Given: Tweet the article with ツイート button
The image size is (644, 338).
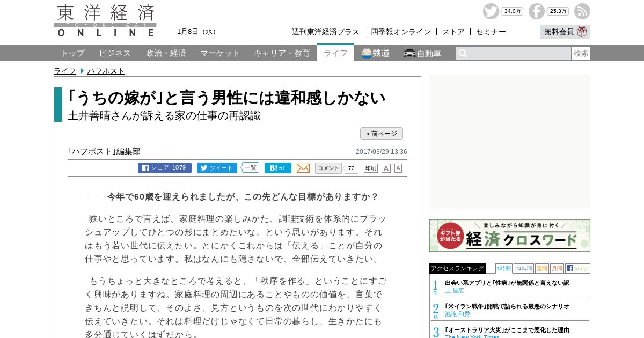Looking at the screenshot, I should (217, 168).
